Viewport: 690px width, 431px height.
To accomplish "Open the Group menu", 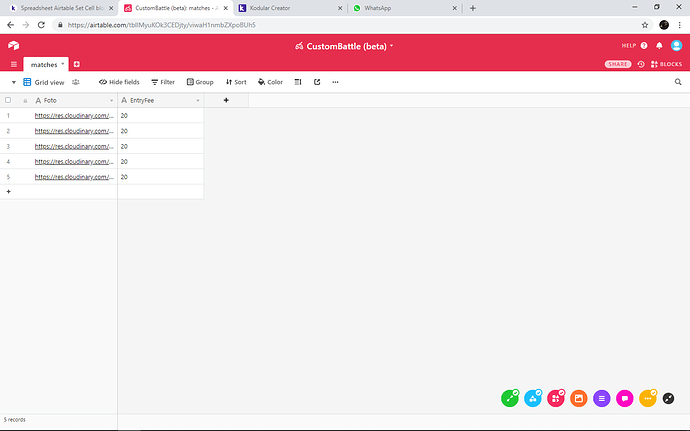I will coord(200,82).
